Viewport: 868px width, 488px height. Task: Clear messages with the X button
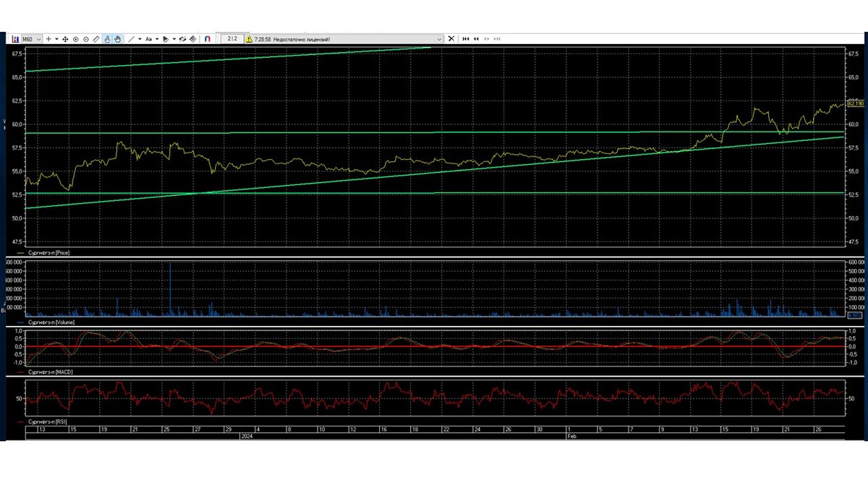point(451,39)
